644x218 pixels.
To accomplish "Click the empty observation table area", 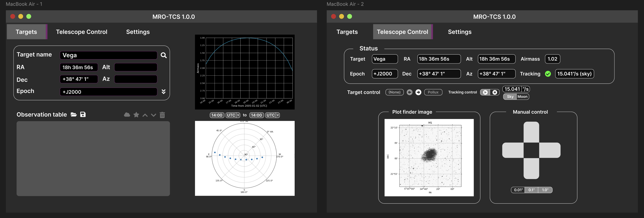I will pyautogui.click(x=93, y=159).
